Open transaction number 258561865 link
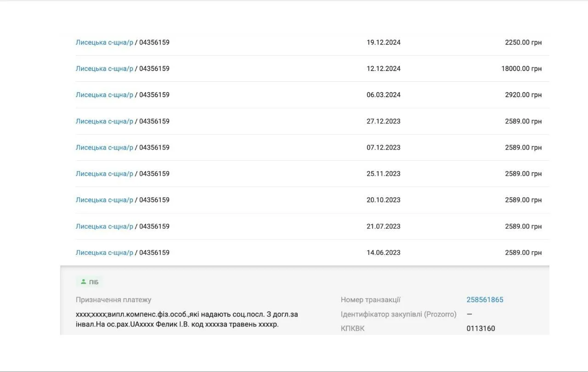The image size is (588, 372). (x=485, y=300)
